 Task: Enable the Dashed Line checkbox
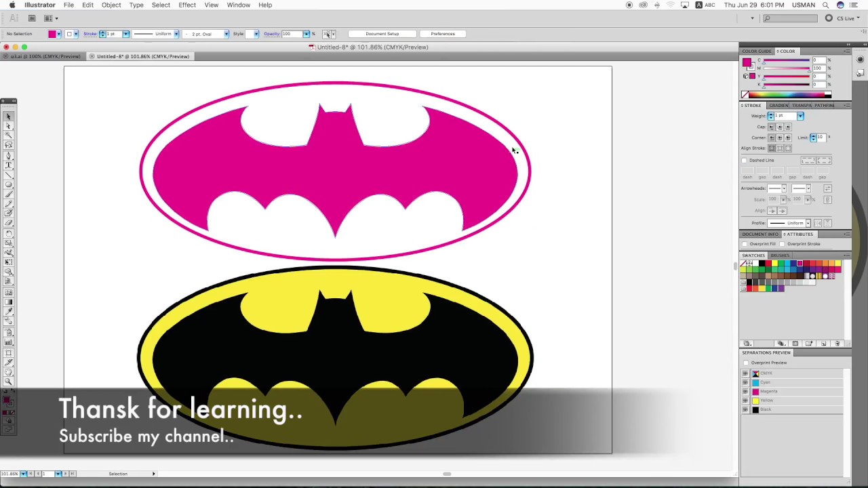[x=745, y=161]
